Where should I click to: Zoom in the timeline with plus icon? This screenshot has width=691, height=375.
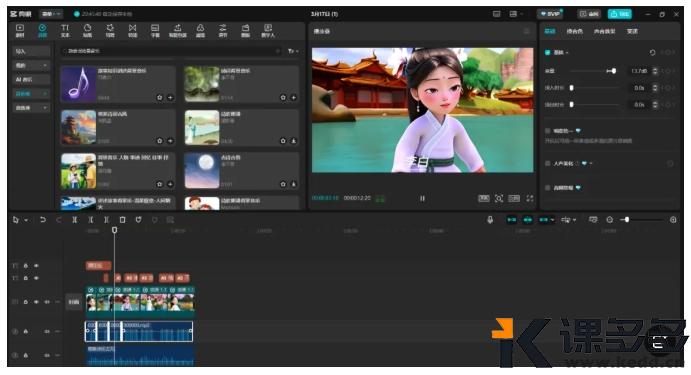pyautogui.click(x=673, y=219)
